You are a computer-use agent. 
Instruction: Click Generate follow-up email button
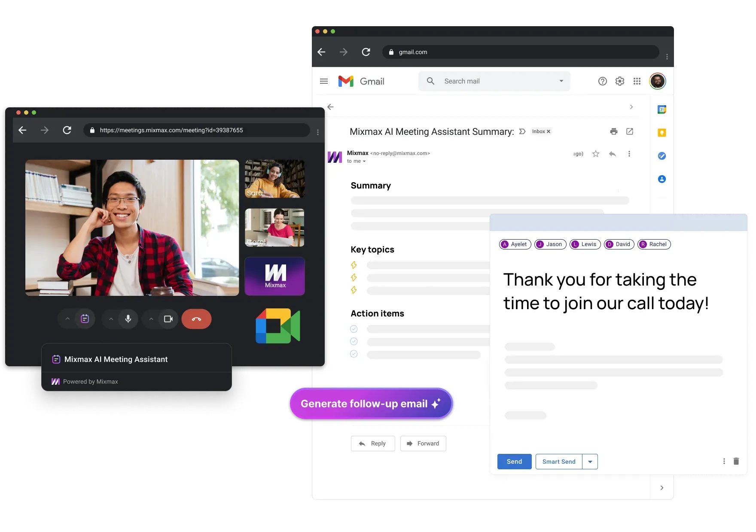[x=371, y=404]
